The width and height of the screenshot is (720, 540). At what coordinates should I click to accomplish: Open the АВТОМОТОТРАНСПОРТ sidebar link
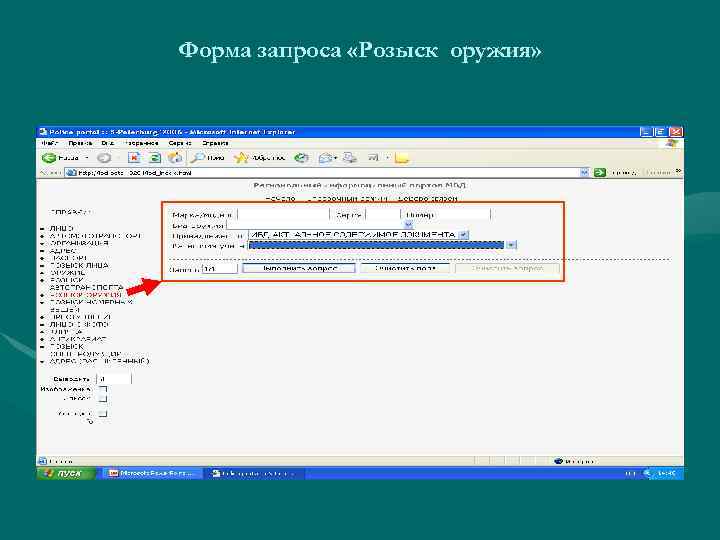(x=95, y=236)
